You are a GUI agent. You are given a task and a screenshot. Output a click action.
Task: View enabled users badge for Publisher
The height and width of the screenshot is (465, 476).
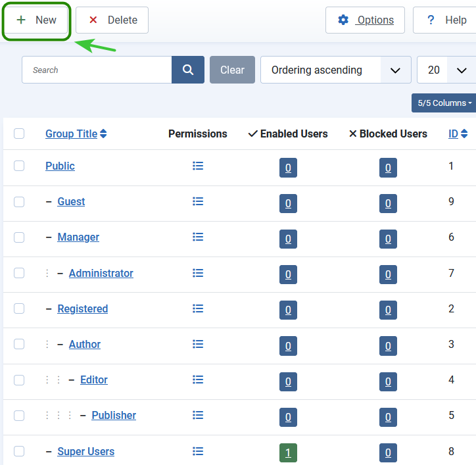[288, 417]
